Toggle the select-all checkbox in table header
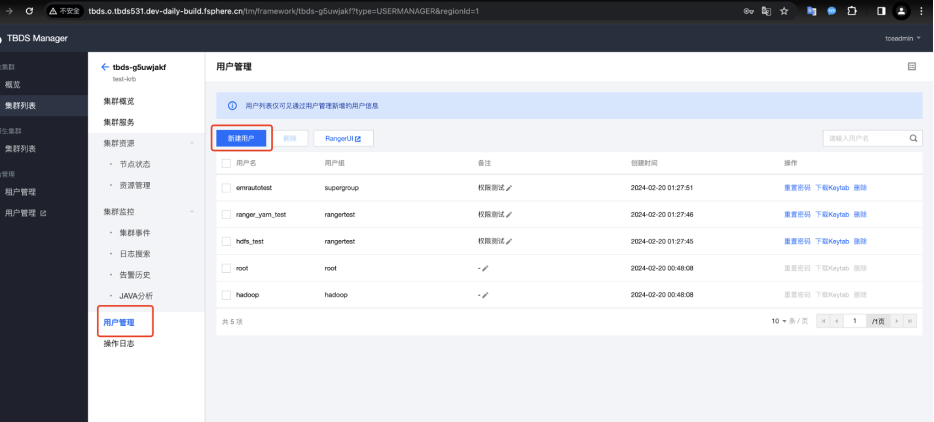The height and width of the screenshot is (422, 934). (x=226, y=162)
